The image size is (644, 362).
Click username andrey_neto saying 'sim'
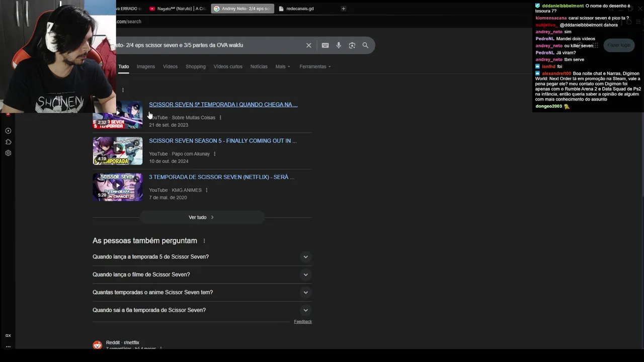[549, 32]
